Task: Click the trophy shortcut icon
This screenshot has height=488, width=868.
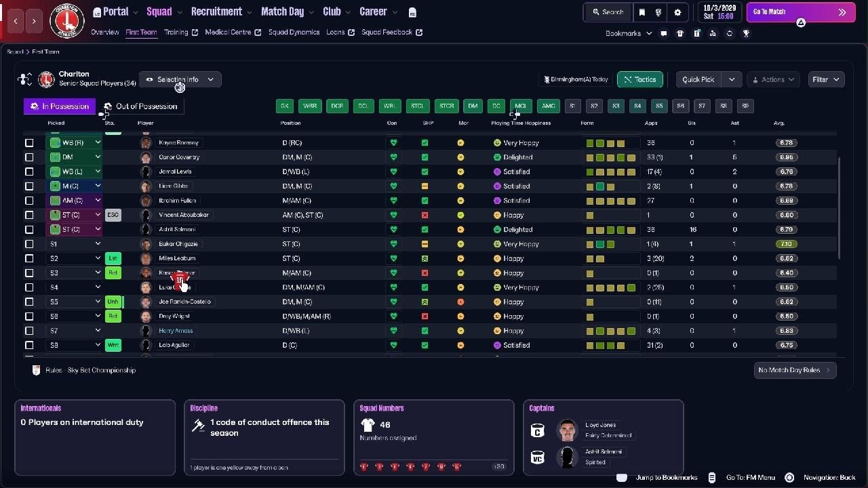Action: [x=746, y=33]
